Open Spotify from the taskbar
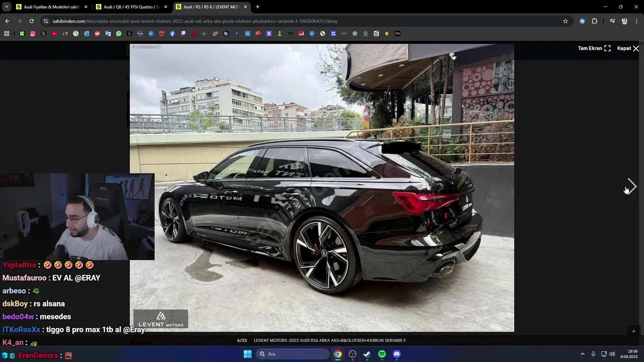 (x=382, y=354)
